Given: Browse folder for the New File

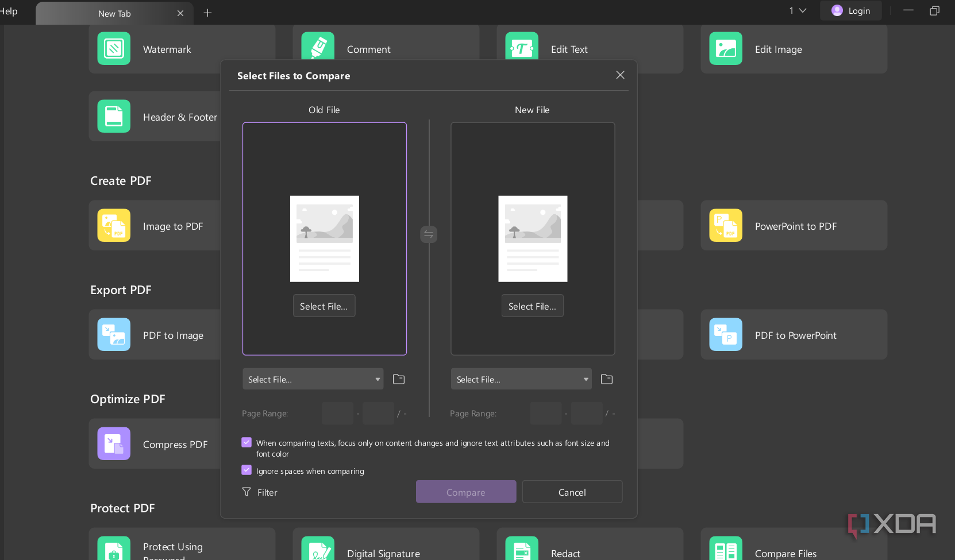Looking at the screenshot, I should pyautogui.click(x=607, y=379).
